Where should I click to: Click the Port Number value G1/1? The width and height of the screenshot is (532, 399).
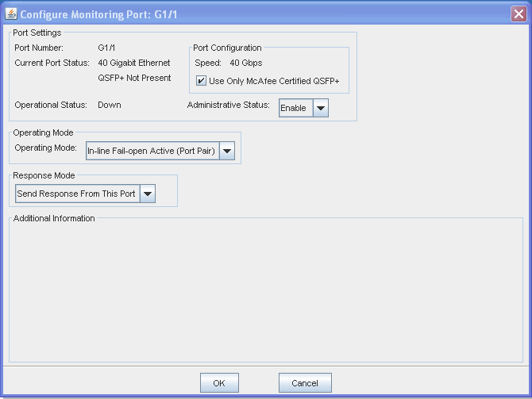[x=106, y=48]
